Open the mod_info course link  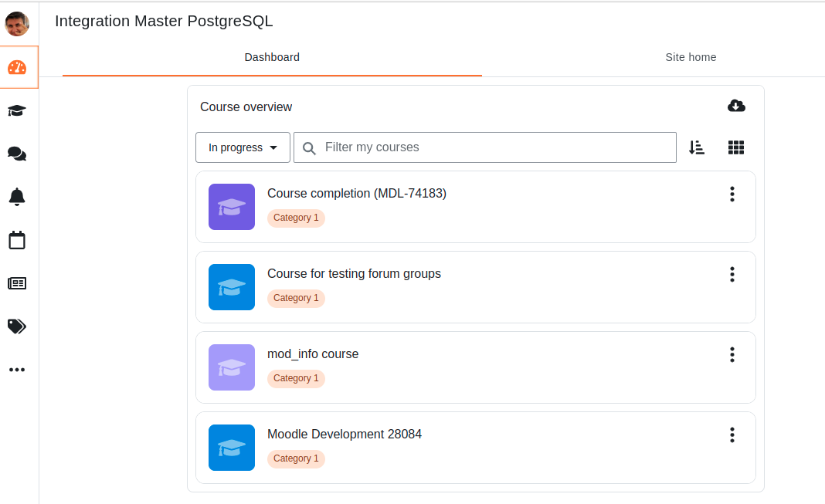(313, 354)
